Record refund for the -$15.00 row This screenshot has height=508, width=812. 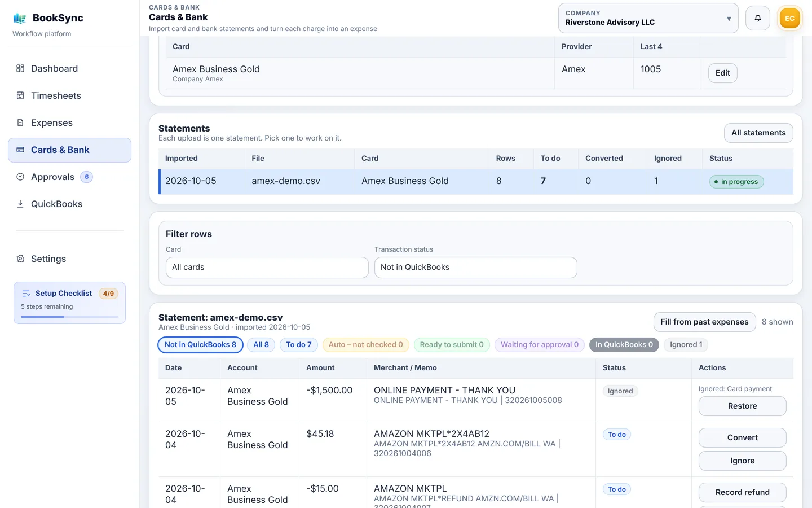coord(742,493)
